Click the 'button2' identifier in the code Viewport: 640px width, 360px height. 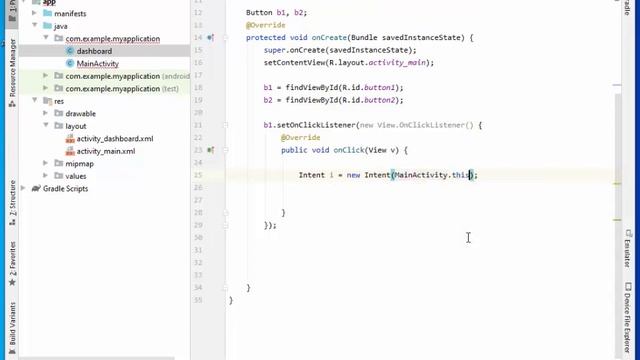tap(379, 100)
